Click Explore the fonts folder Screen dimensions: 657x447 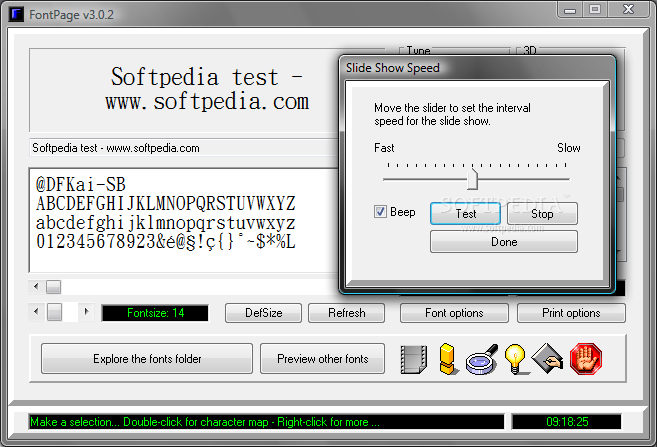point(147,359)
